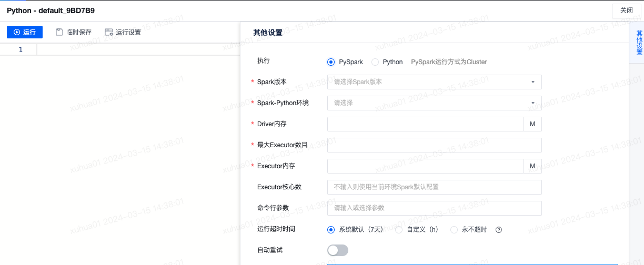Image resolution: width=644 pixels, height=265 pixels.
Task: Click help icon next to 永不超时
Action: click(x=499, y=230)
